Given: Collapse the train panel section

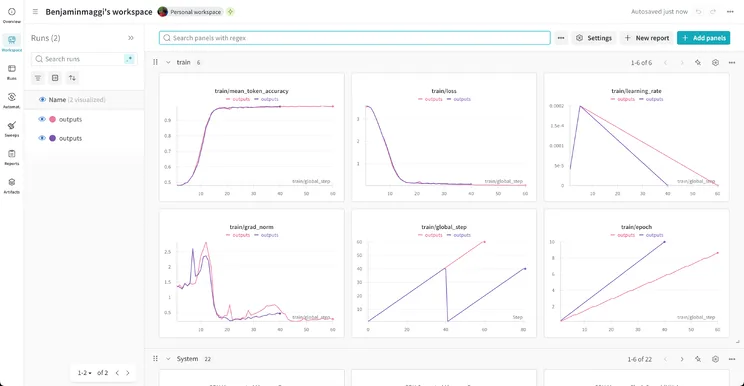Looking at the screenshot, I should pos(168,62).
